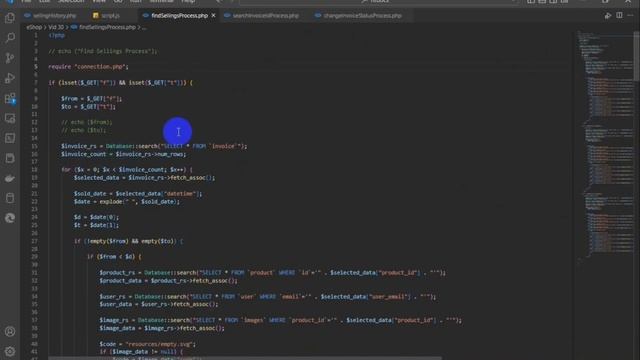
Task: Click the $d = $date[0] line
Action: (96, 218)
